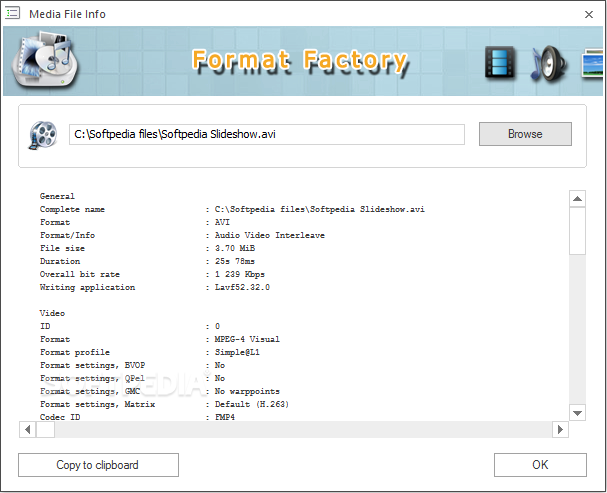
Task: Click the 'Format settings, QPel' label
Action: (x=93, y=378)
